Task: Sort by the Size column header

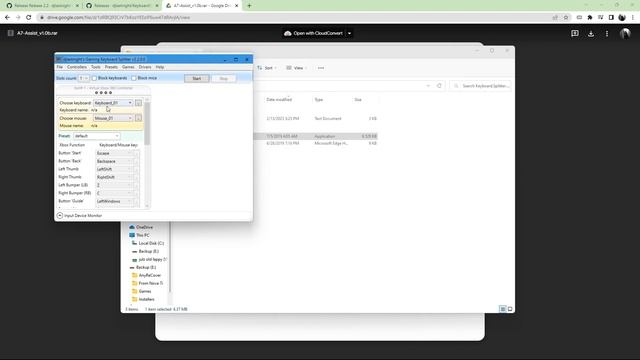Action: click(x=358, y=100)
